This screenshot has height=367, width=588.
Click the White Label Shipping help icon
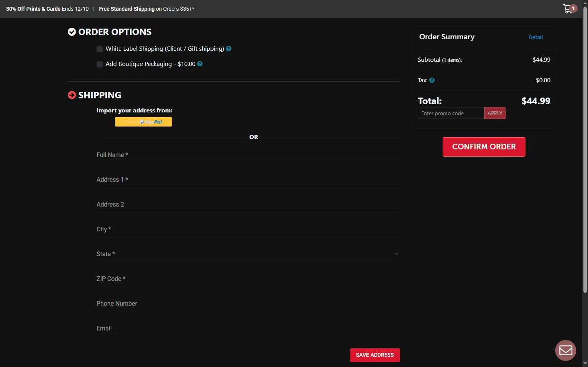tap(229, 49)
